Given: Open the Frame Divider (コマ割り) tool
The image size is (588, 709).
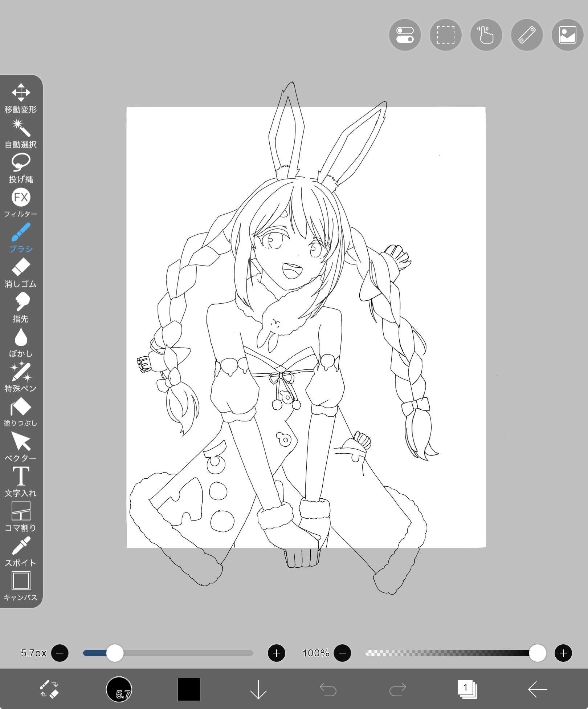Looking at the screenshot, I should pos(21,516).
